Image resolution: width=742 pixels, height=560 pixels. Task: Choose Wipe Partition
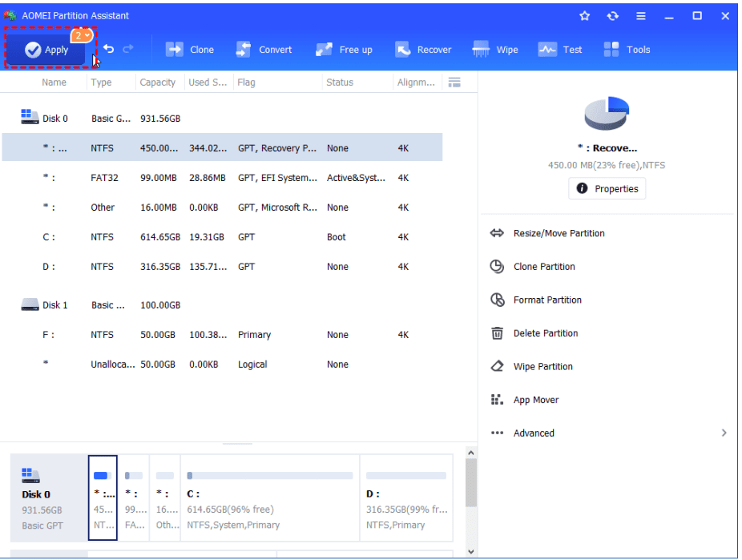(x=542, y=367)
